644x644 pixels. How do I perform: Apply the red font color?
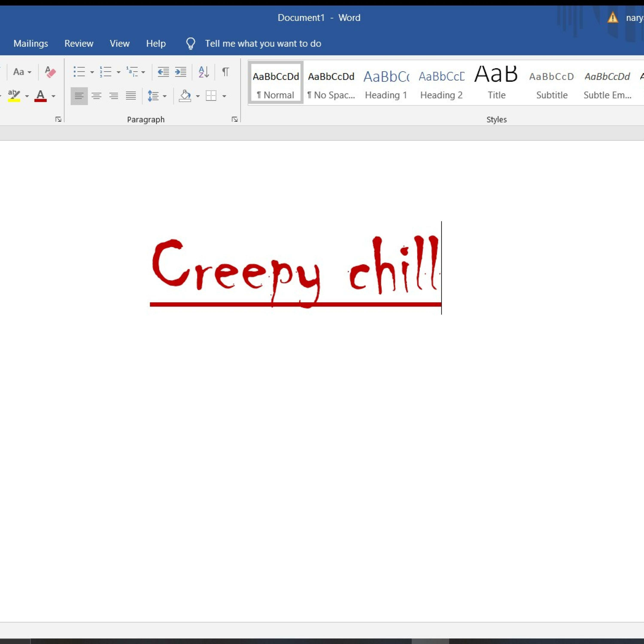click(40, 96)
